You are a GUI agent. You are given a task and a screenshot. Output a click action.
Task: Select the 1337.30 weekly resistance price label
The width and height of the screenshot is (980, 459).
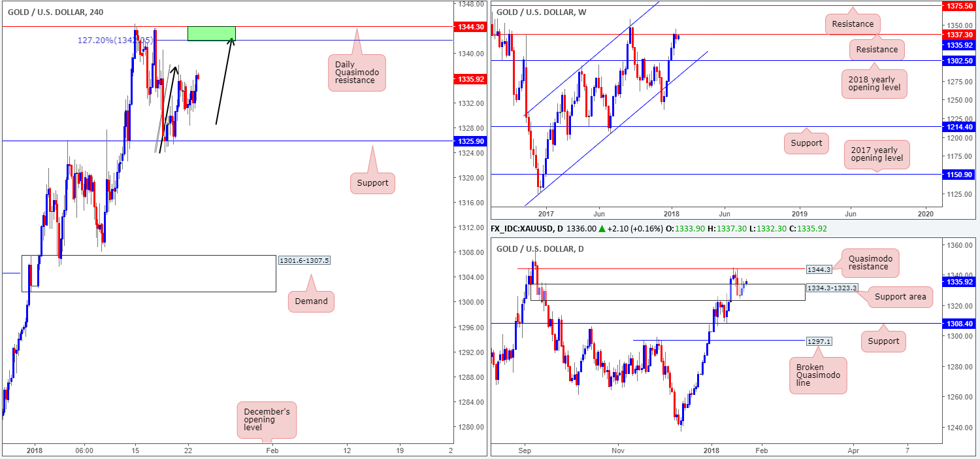958,34
